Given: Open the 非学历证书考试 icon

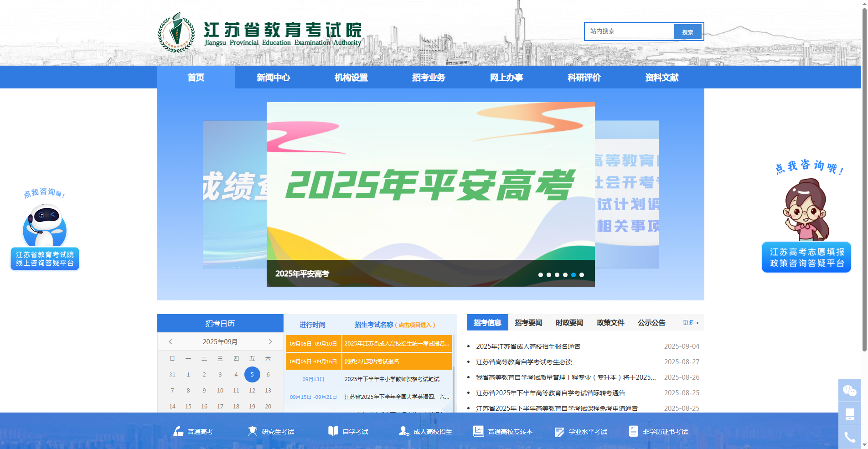Looking at the screenshot, I should pos(633,431).
